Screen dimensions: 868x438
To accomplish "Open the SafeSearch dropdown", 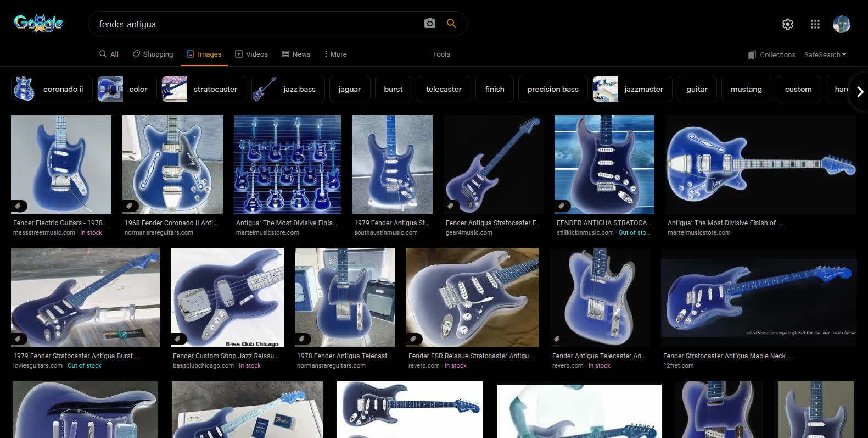I will coord(825,54).
